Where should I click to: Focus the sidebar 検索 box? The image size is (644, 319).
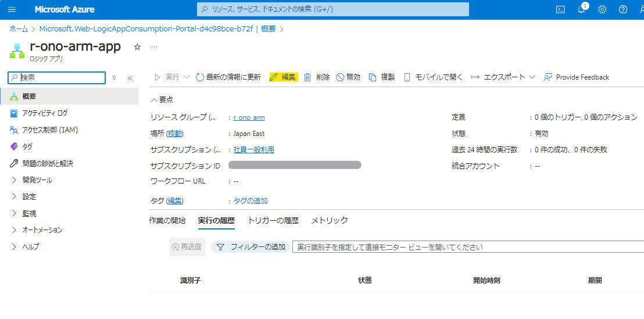(x=57, y=77)
